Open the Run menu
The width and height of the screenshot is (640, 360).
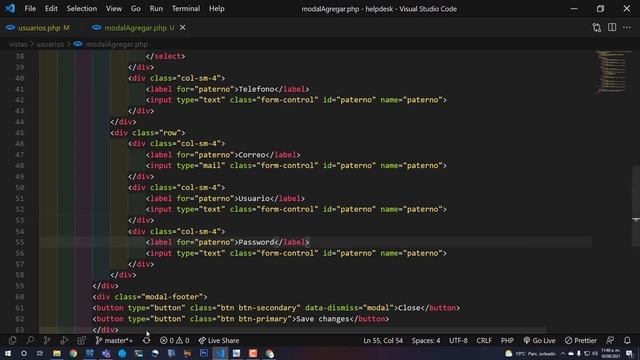(156, 9)
